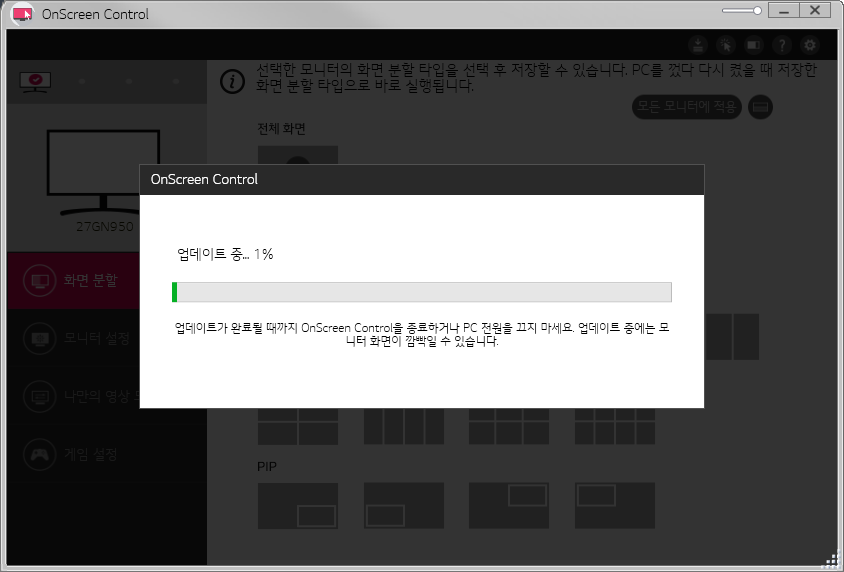Viewport: 844px width, 572px height.
Task: Open the 나만의 영상 menu item
Action: coord(73,397)
